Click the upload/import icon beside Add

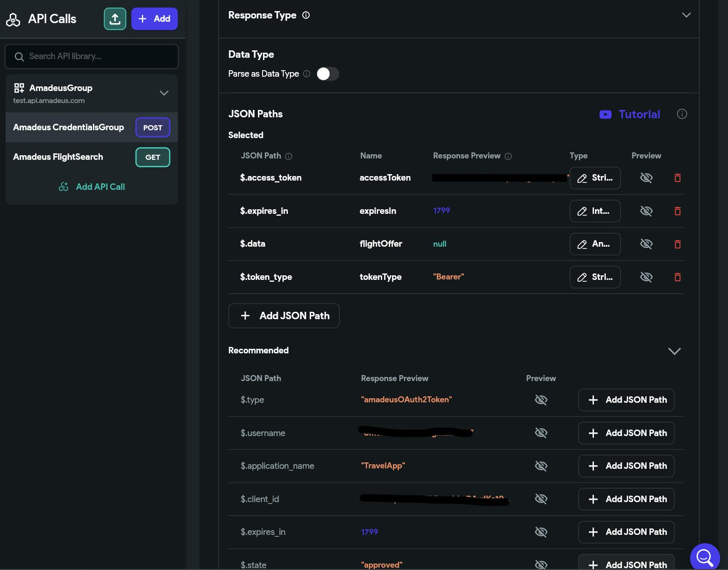pos(115,19)
